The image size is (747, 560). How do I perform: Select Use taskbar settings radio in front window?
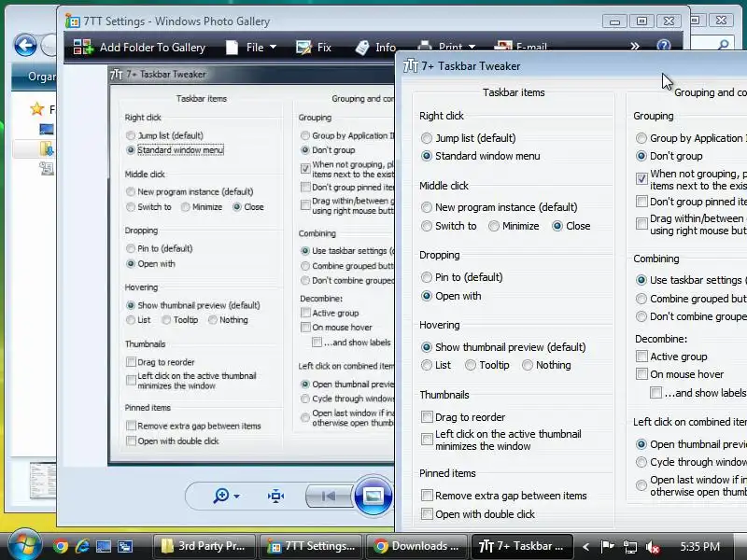click(641, 280)
